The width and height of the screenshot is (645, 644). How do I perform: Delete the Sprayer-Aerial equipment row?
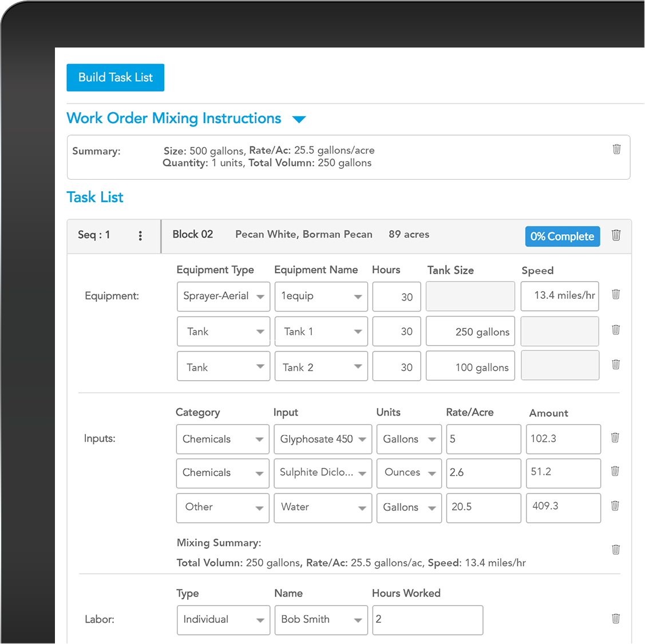click(616, 294)
